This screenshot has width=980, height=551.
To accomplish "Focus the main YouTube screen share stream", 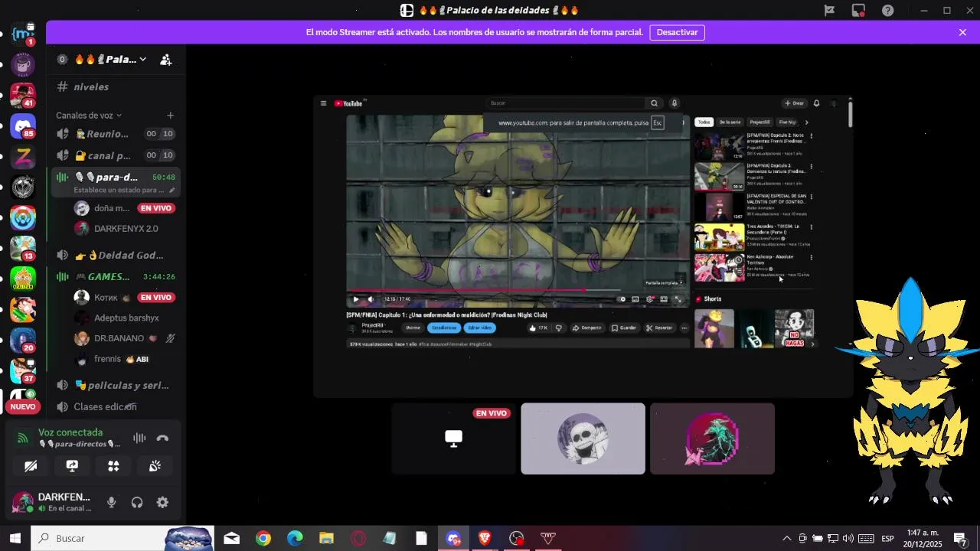I will click(x=583, y=246).
